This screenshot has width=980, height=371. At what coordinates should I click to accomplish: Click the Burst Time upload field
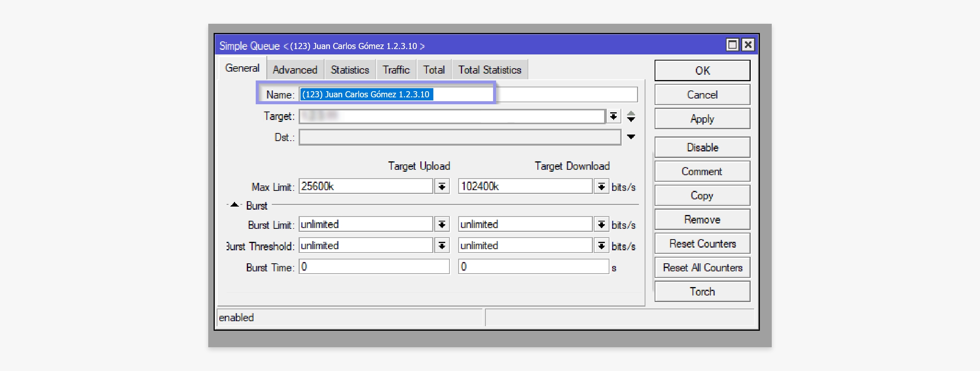[x=374, y=267]
